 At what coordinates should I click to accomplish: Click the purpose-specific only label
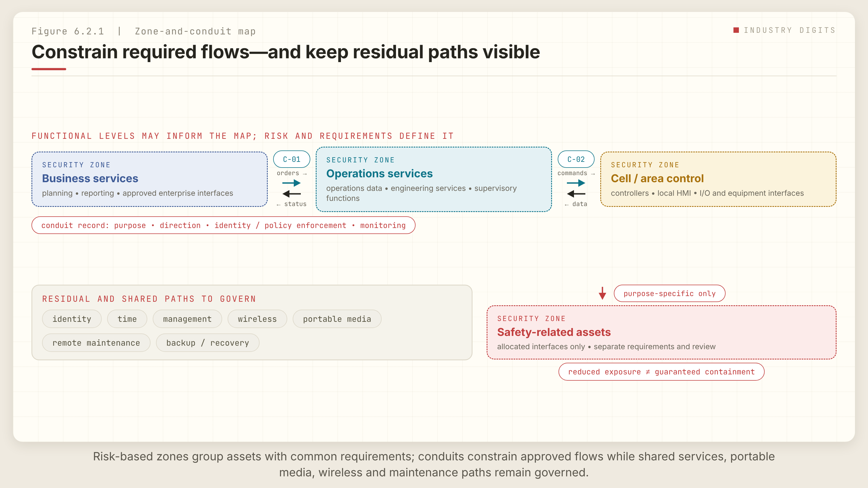click(669, 293)
